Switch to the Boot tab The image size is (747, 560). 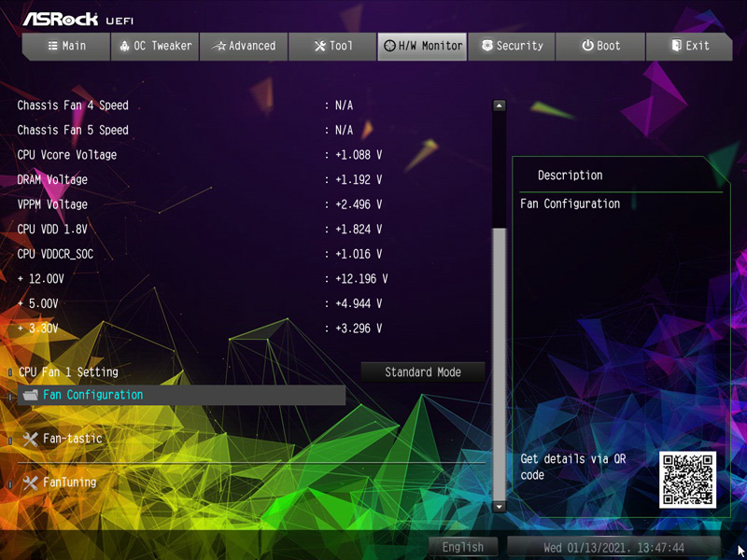click(600, 46)
